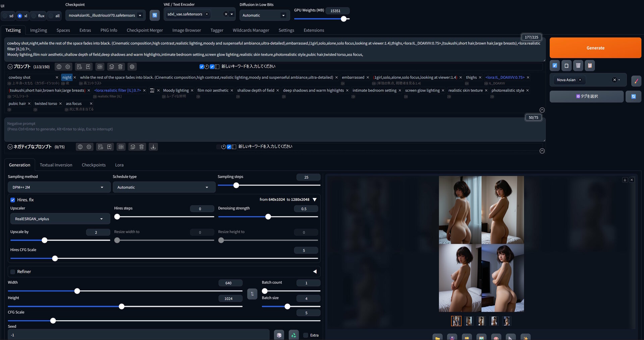Click the translate icon in negative prompt toolbar
Image resolution: width=644 pixels, height=340 pixels.
[x=121, y=147]
